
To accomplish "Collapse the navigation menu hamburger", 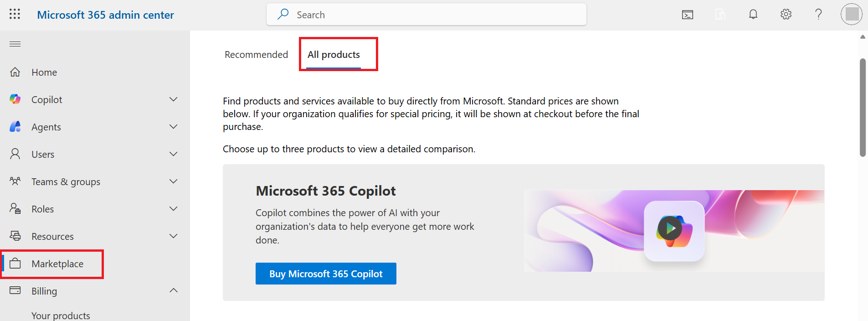I will (15, 44).
